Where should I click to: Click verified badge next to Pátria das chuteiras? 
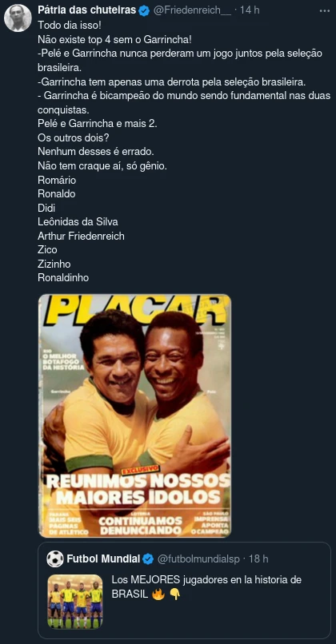pos(144,10)
